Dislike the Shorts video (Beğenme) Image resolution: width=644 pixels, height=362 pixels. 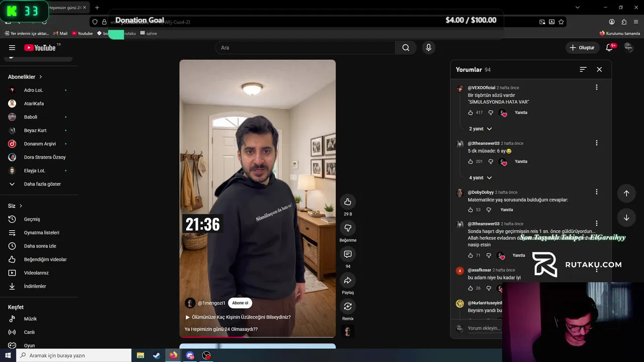348,228
